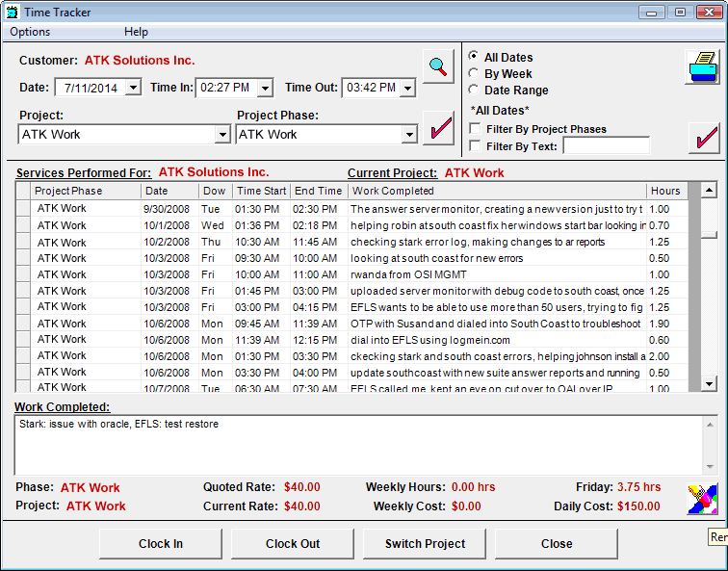Click the checkmark next to Project Phase
The height and width of the screenshot is (571, 728).
pyautogui.click(x=439, y=128)
